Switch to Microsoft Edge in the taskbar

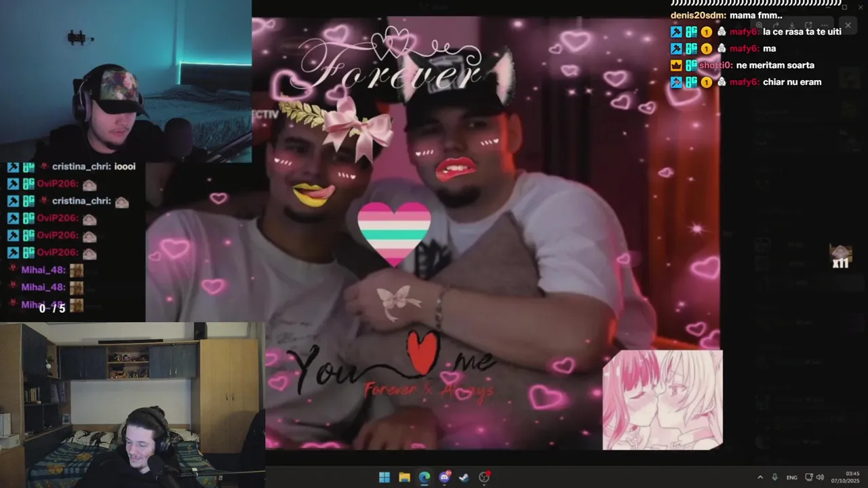click(425, 477)
